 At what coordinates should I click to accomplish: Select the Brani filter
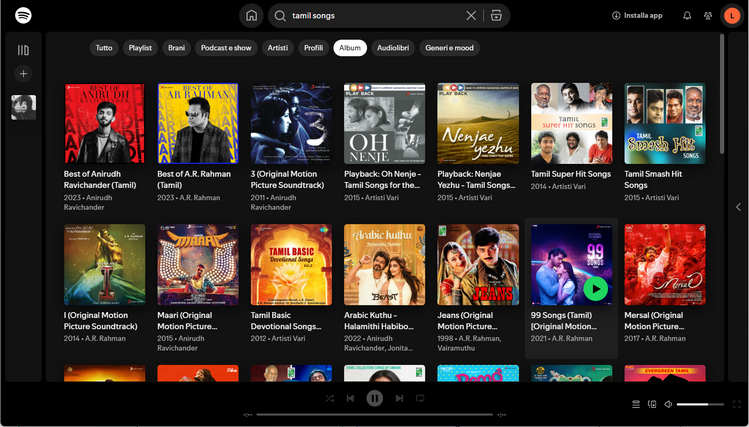(x=176, y=48)
